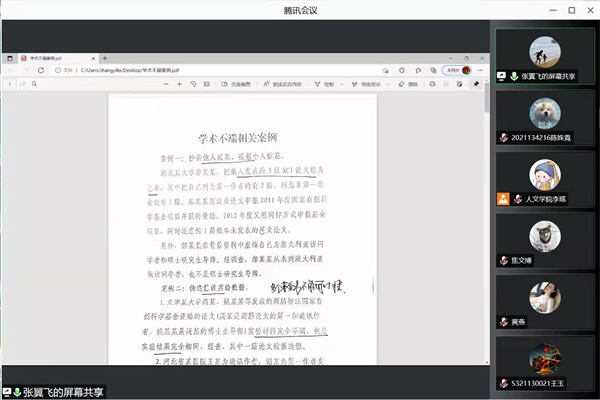Click the PDF Read aloud button
Screen dimensions: 600x400
coord(280,84)
